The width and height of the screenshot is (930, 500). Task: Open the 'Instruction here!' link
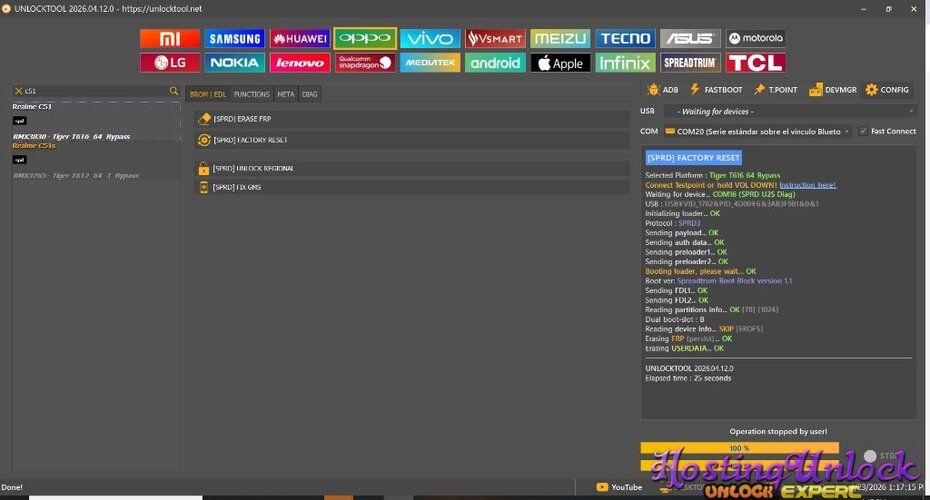[808, 185]
